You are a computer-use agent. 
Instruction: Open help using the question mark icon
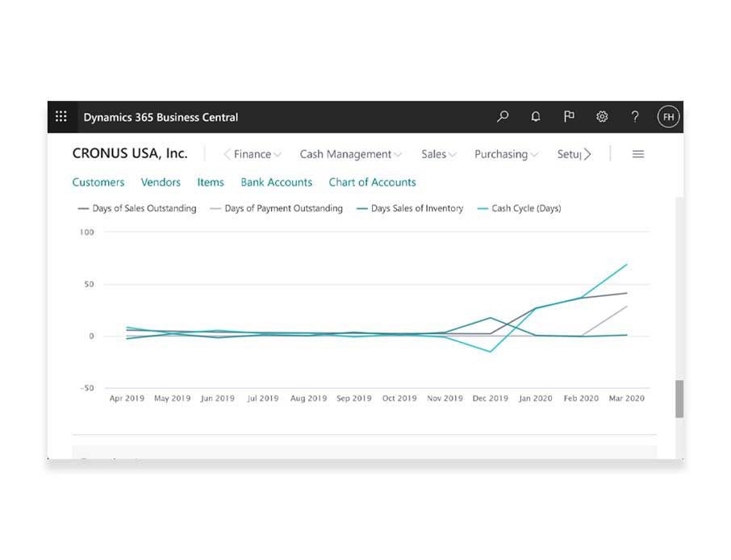(x=635, y=116)
